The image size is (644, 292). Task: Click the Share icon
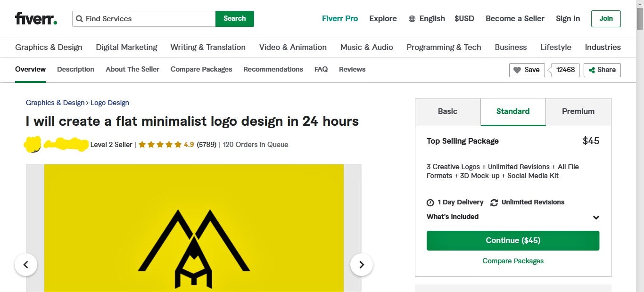coord(592,70)
